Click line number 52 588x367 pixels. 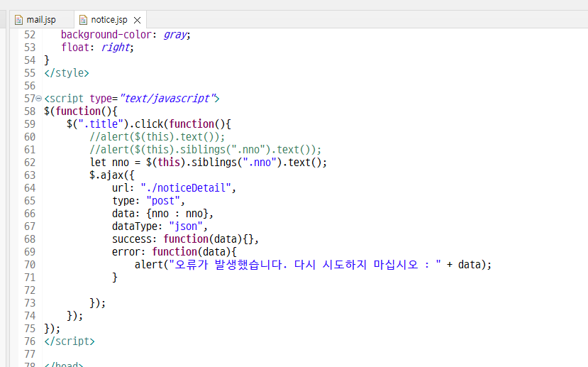(30, 35)
